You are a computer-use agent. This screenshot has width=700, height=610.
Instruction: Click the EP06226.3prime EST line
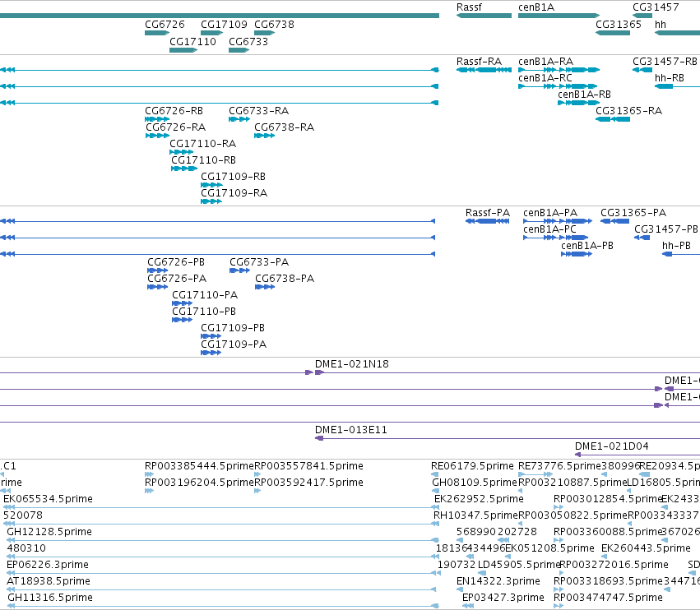[224, 573]
